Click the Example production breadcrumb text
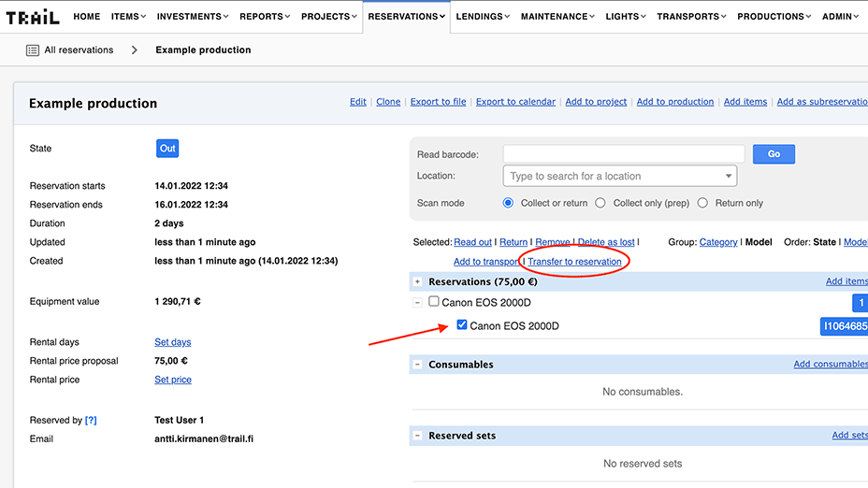 point(203,50)
